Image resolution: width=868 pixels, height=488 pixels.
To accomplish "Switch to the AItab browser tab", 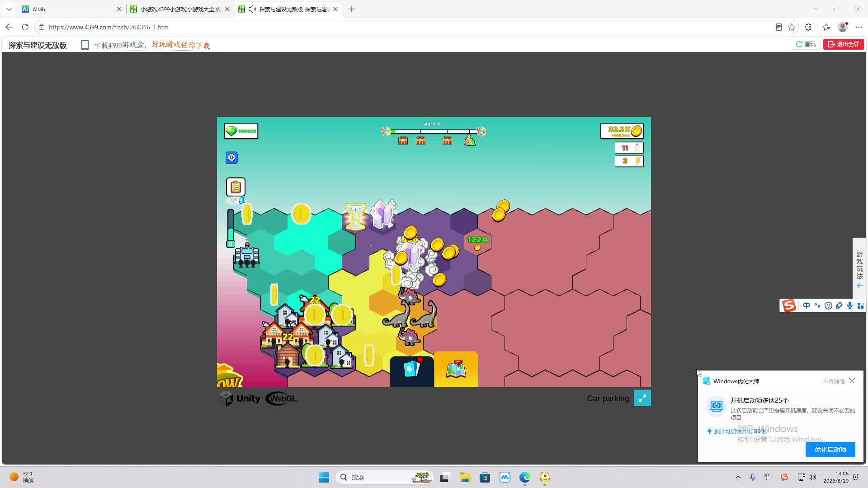I will click(72, 9).
